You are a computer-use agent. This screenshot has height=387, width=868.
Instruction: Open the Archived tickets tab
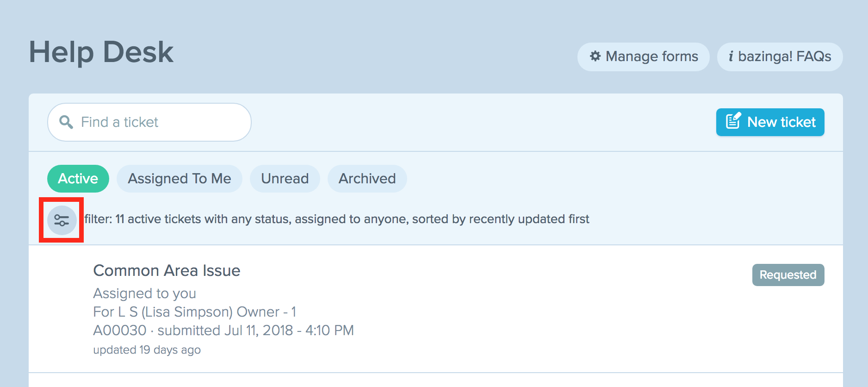pyautogui.click(x=367, y=179)
